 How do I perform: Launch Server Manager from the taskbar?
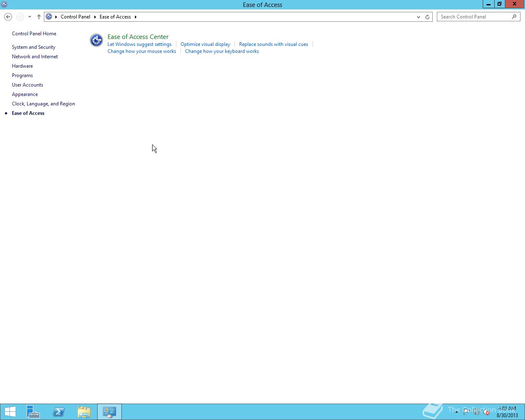(x=33, y=412)
